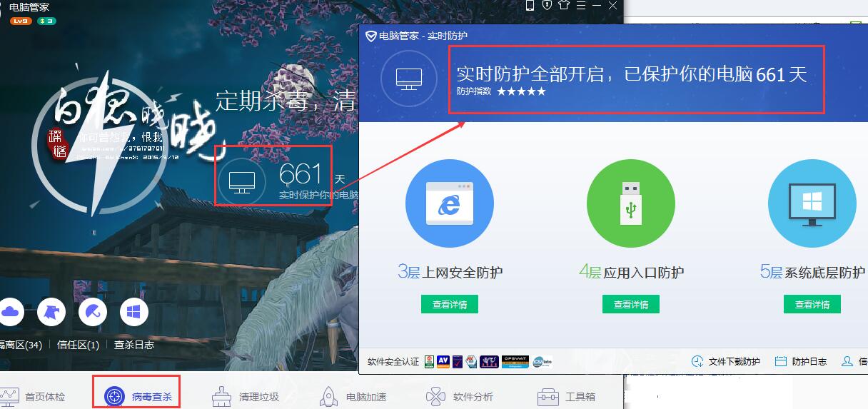Open 清理垃圾 tab

coord(245,396)
